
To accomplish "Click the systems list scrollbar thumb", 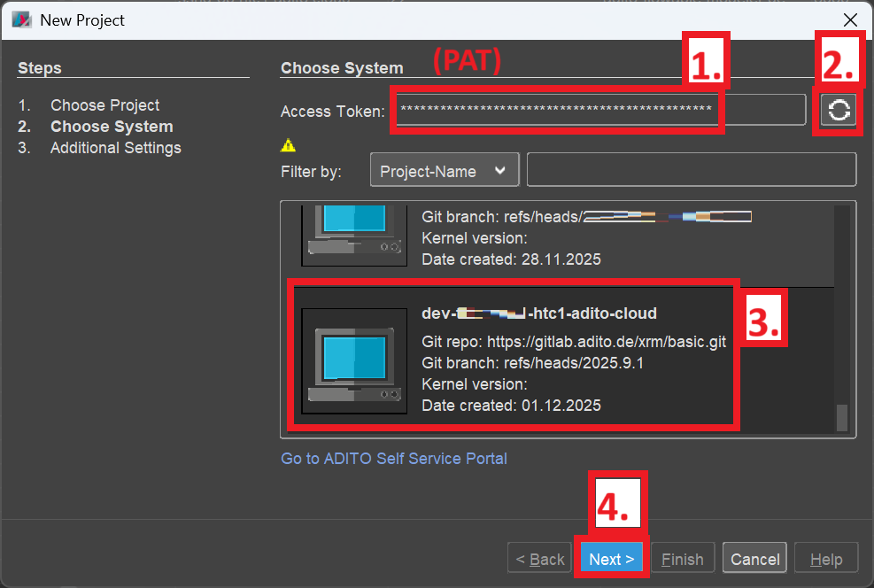I will pos(841,417).
